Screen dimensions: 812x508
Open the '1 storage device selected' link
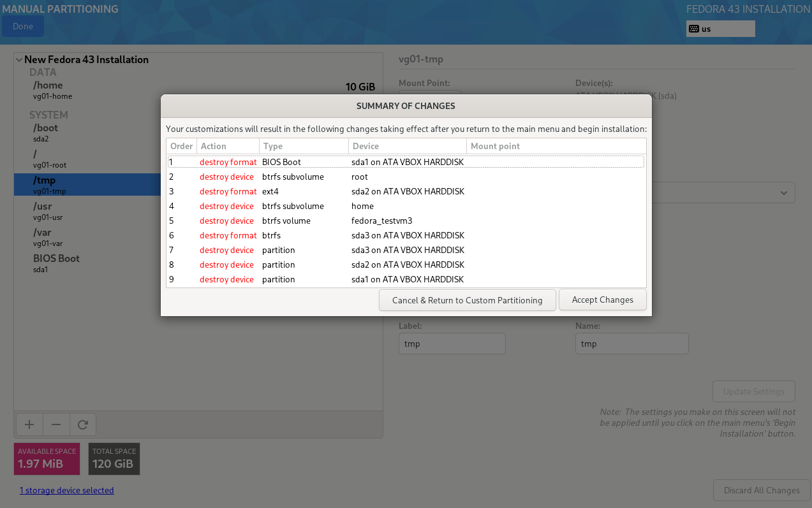pos(66,490)
